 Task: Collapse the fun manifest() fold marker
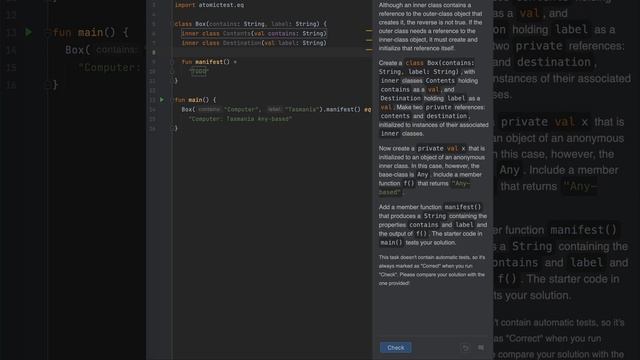(x=172, y=62)
